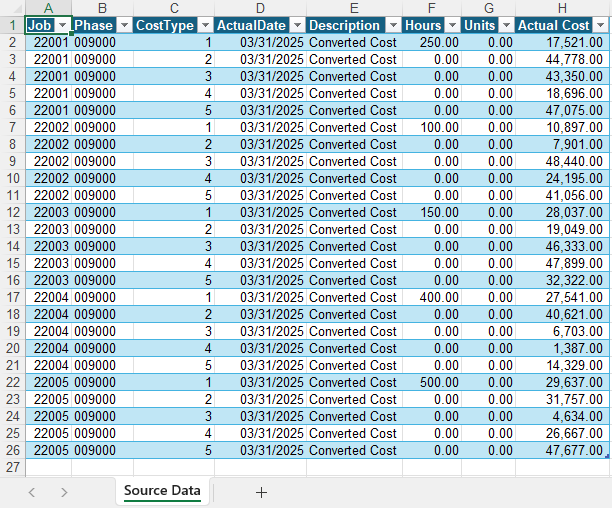The image size is (612, 508).
Task: Click cell with Actual Cost 17,521.00
Action: coord(562,42)
